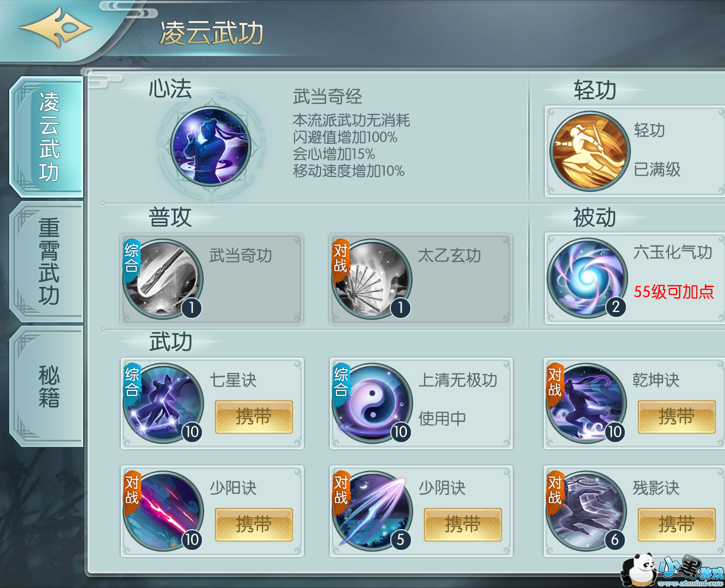The height and width of the screenshot is (588, 725).
Task: Click the 上清无极功 yin-yang icon
Action: point(372,403)
